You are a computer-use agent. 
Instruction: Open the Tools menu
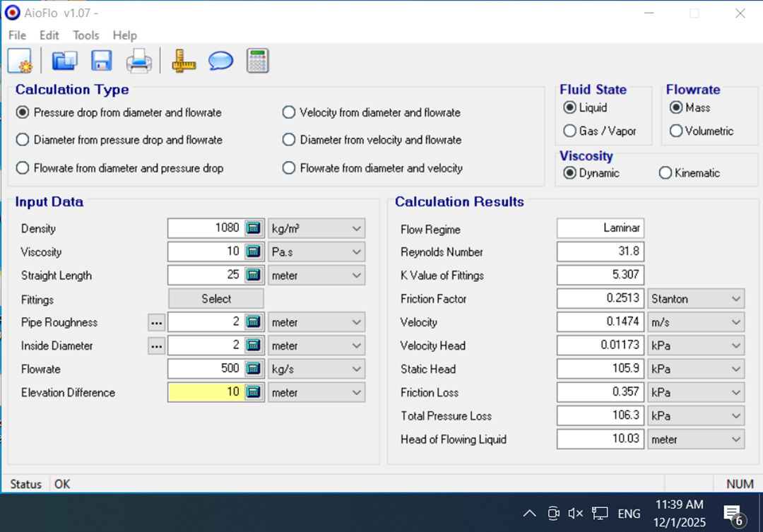pyautogui.click(x=86, y=35)
